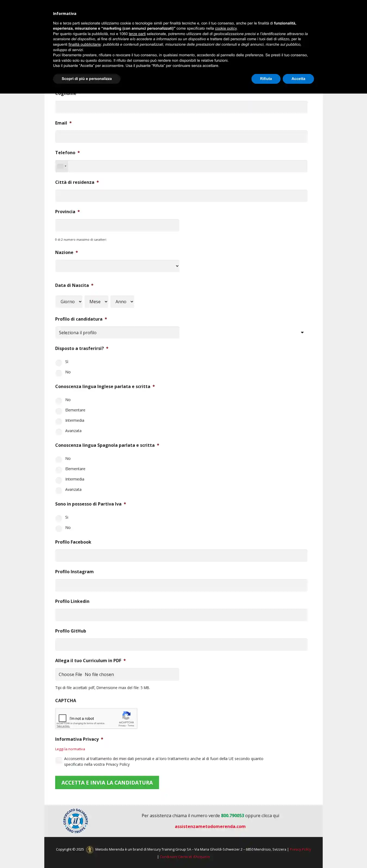This screenshot has height=868, width=367.
Task: Select "Intermedia" for Spagnola language level
Action: (x=59, y=480)
